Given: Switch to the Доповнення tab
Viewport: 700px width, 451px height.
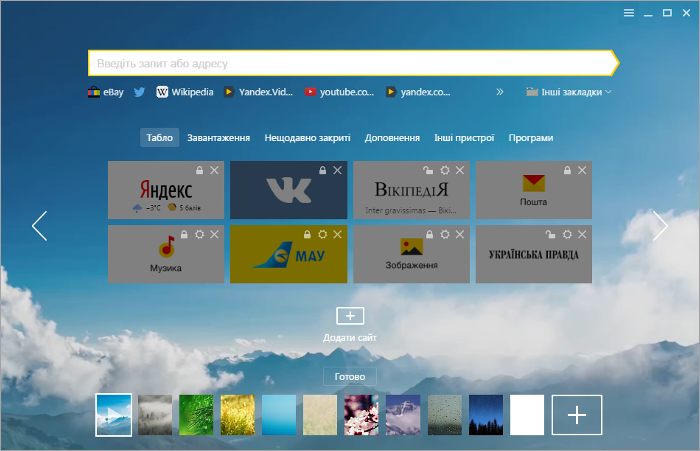Looking at the screenshot, I should (x=392, y=138).
